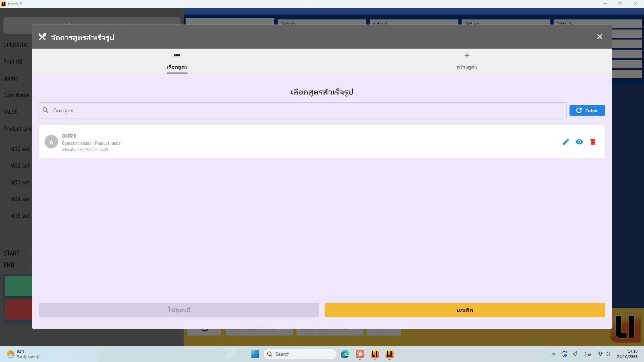Show hidden system tray icons with the chevron
644x362 pixels.
coord(553,354)
